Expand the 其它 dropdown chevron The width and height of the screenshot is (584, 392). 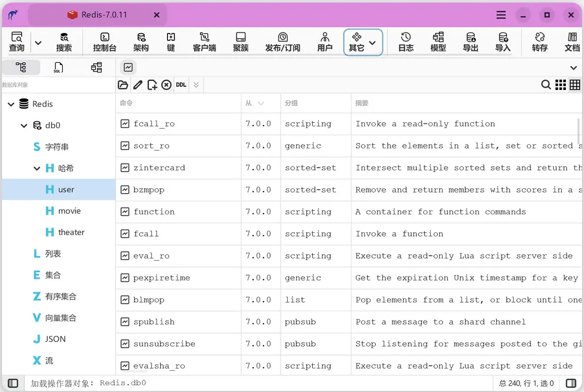coord(372,43)
